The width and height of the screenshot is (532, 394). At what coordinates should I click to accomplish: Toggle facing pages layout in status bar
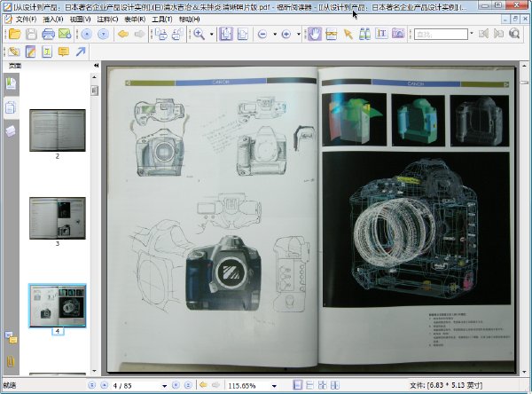(323, 385)
